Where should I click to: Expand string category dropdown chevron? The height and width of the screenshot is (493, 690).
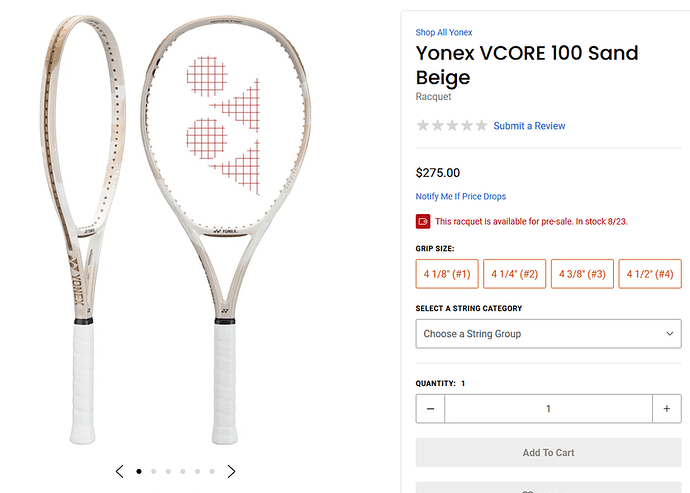(669, 334)
